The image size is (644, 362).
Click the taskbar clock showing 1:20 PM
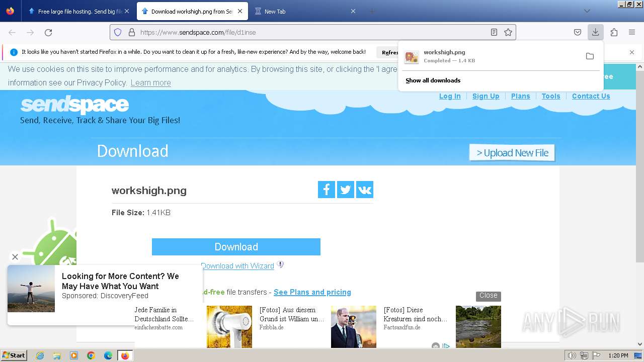pos(618,355)
